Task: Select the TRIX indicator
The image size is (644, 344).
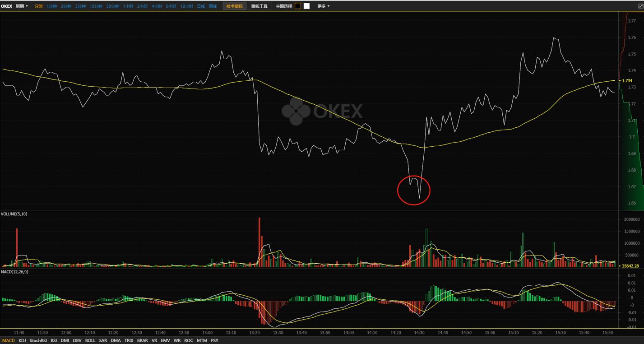Action: tap(129, 340)
